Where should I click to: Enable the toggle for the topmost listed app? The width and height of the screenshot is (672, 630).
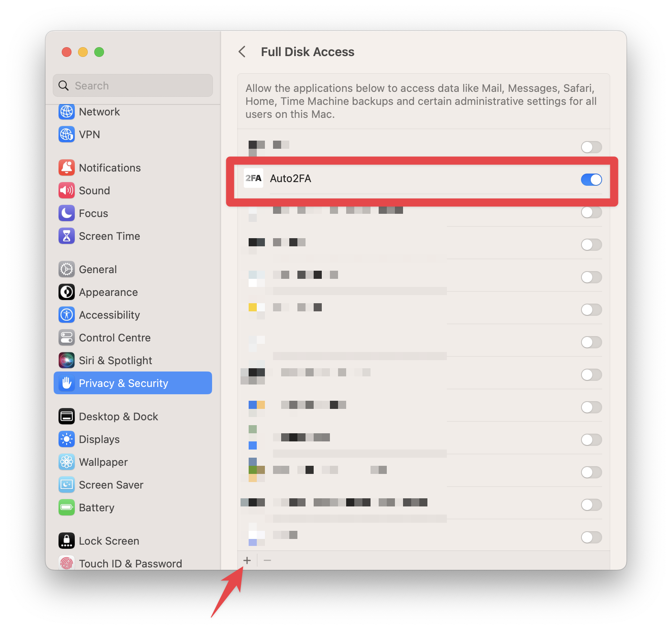tap(591, 147)
